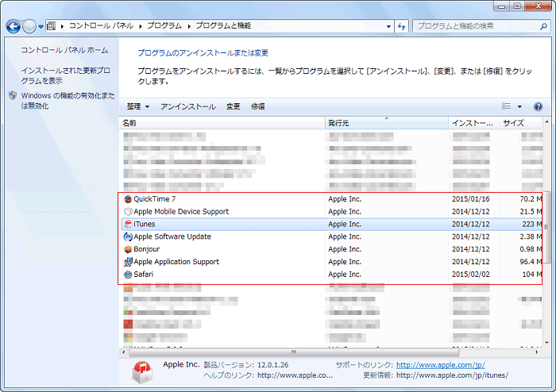556x392 pixels.
Task: Select the QuickTime 7 icon
Action: click(128, 199)
